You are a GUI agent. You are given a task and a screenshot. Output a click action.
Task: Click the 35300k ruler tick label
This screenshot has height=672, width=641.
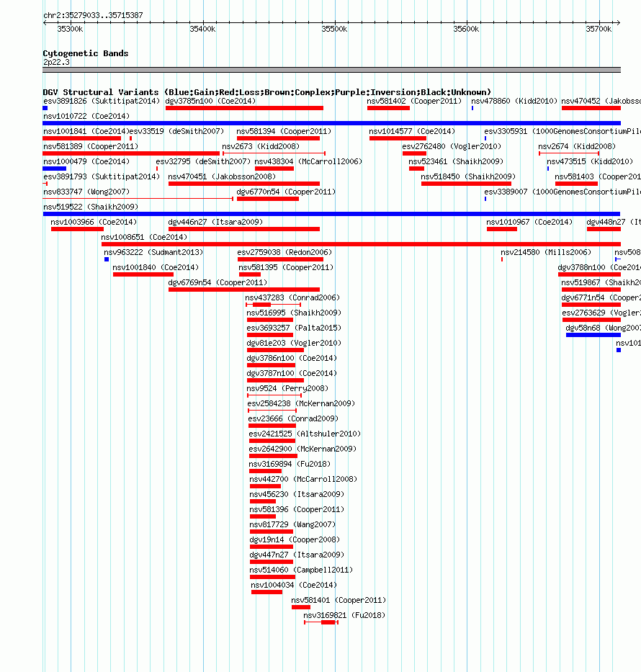pyautogui.click(x=70, y=29)
